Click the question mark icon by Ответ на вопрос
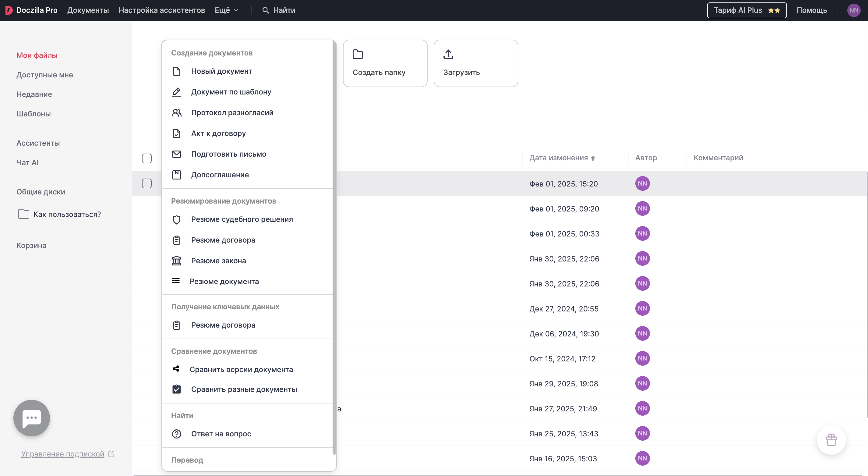 (x=177, y=434)
